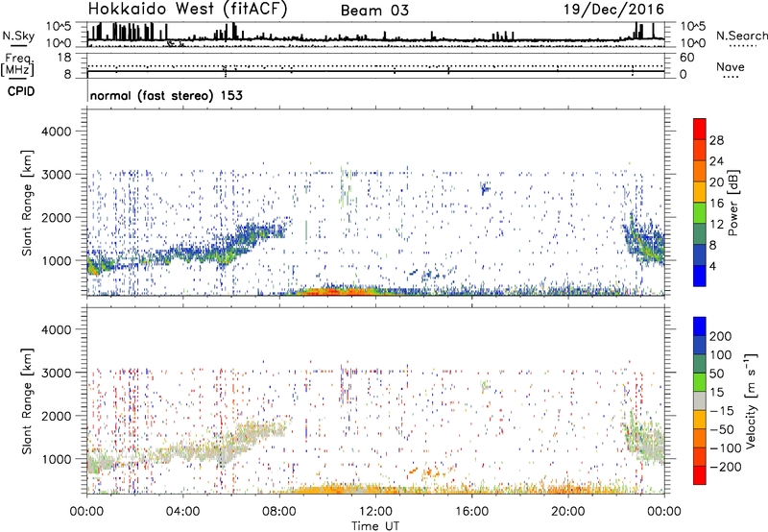The image size is (768, 532).
Task: Click the 'N.Sky' legend label
Action: pyautogui.click(x=18, y=36)
